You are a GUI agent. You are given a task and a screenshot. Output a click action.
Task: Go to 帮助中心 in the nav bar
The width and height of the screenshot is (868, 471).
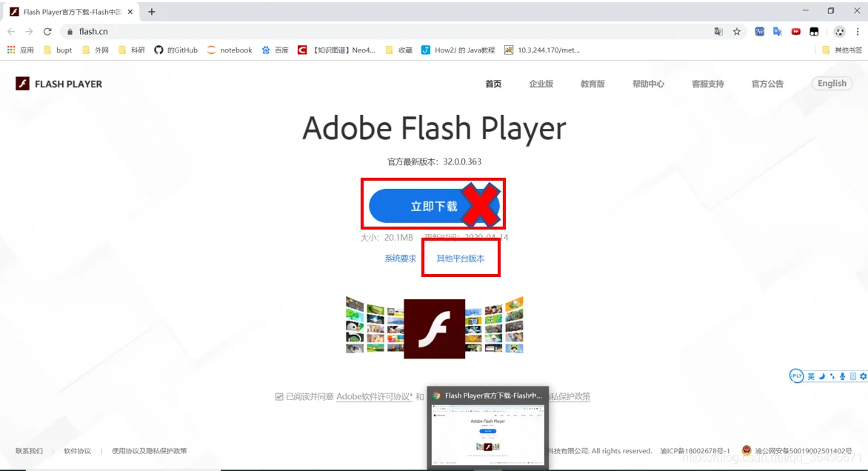(648, 84)
